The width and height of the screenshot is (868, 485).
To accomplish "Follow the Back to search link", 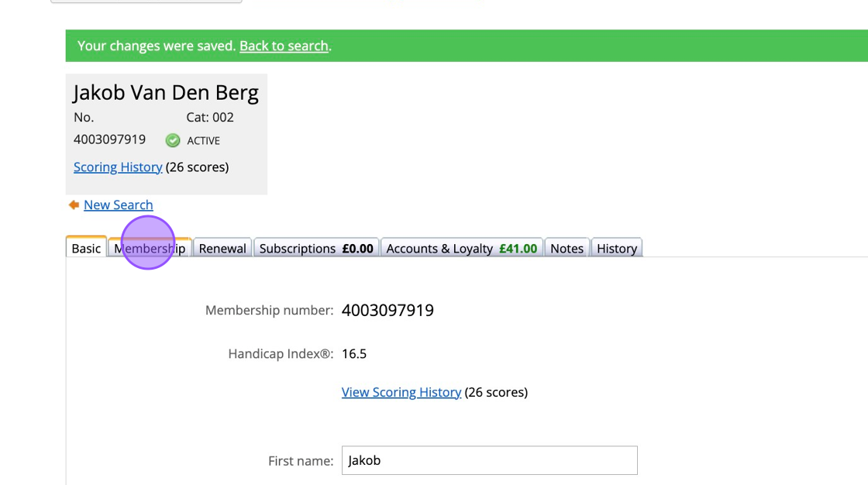I will [x=284, y=46].
